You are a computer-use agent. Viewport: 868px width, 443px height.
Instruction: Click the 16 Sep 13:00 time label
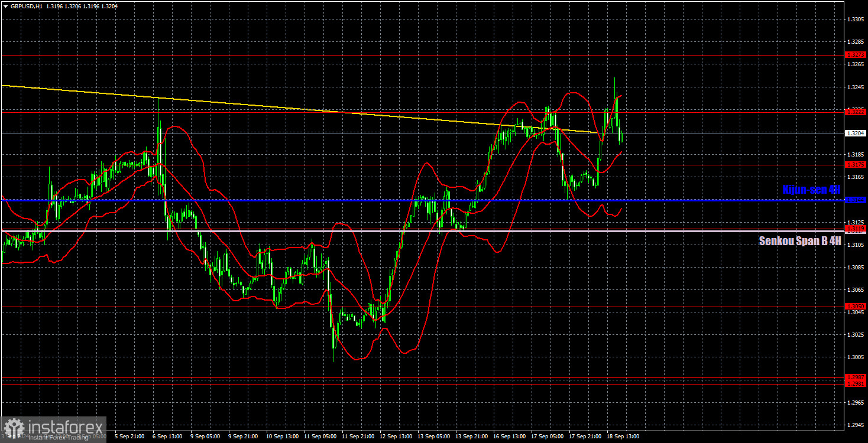pyautogui.click(x=509, y=437)
